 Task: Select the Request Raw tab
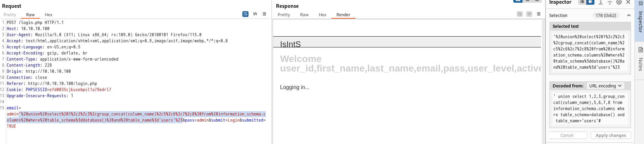coord(30,15)
